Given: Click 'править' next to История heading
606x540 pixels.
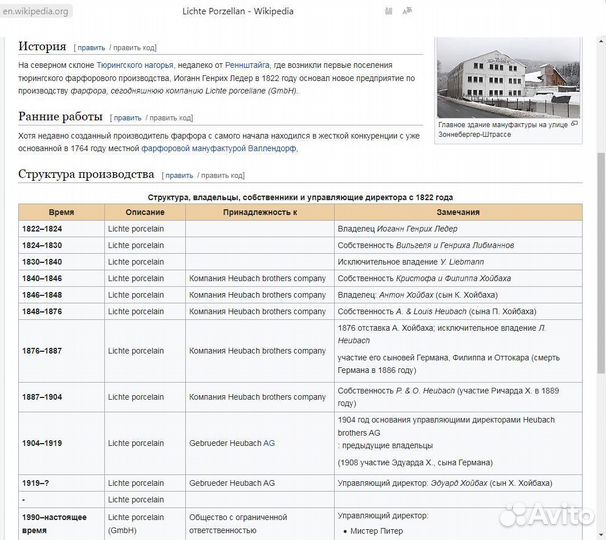Looking at the screenshot, I should tap(91, 47).
